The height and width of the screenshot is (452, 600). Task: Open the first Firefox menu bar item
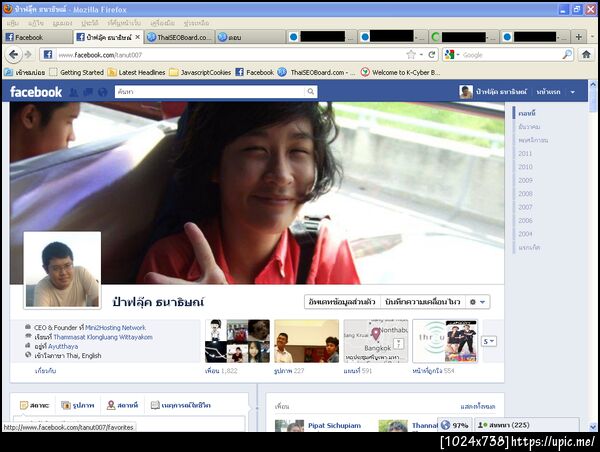coord(13,23)
